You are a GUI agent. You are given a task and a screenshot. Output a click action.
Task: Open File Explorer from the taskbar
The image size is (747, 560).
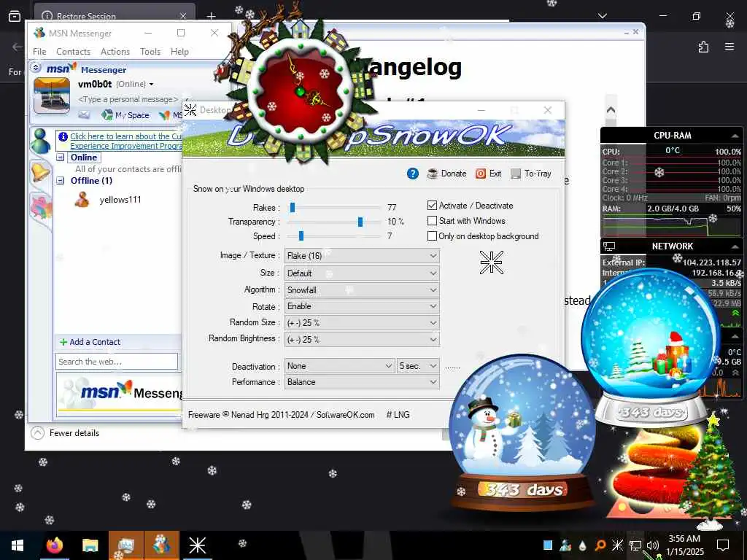pos(90,545)
